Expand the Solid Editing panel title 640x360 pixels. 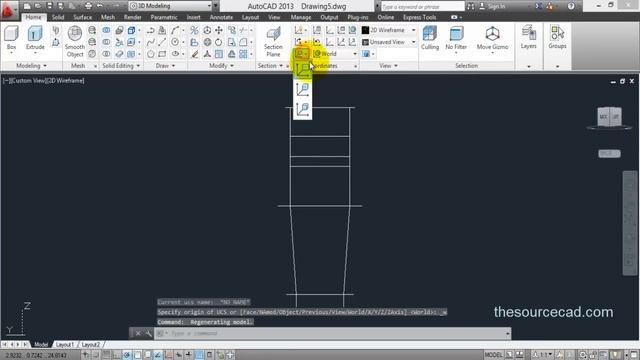click(x=121, y=66)
